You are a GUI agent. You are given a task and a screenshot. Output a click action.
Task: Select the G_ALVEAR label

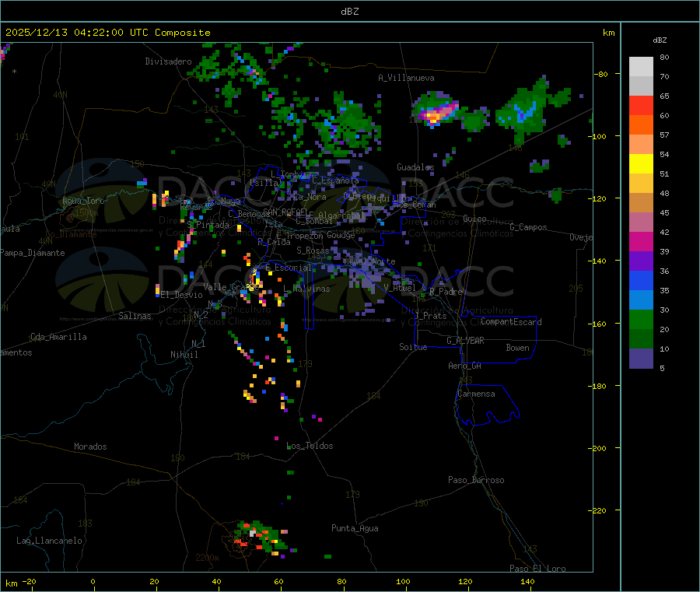465,341
